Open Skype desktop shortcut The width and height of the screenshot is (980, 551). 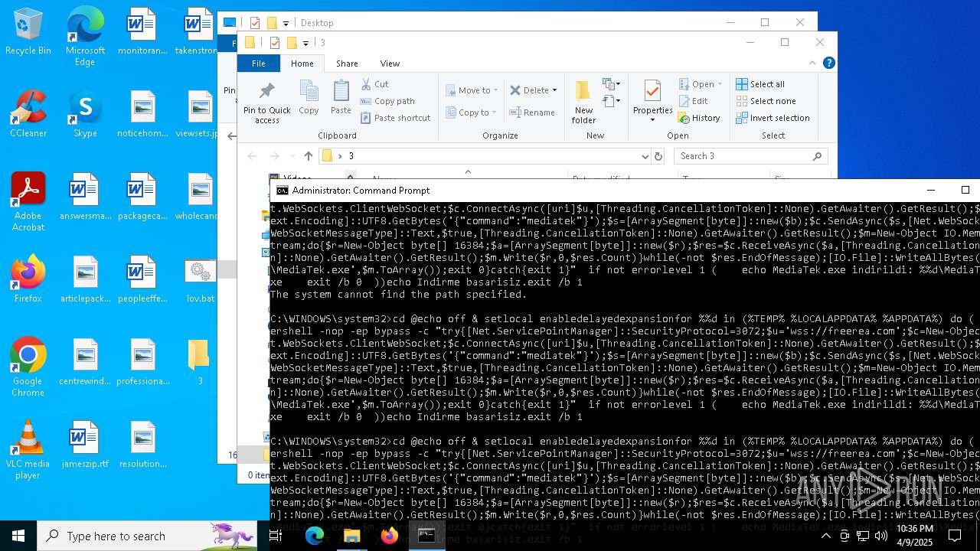coord(85,114)
